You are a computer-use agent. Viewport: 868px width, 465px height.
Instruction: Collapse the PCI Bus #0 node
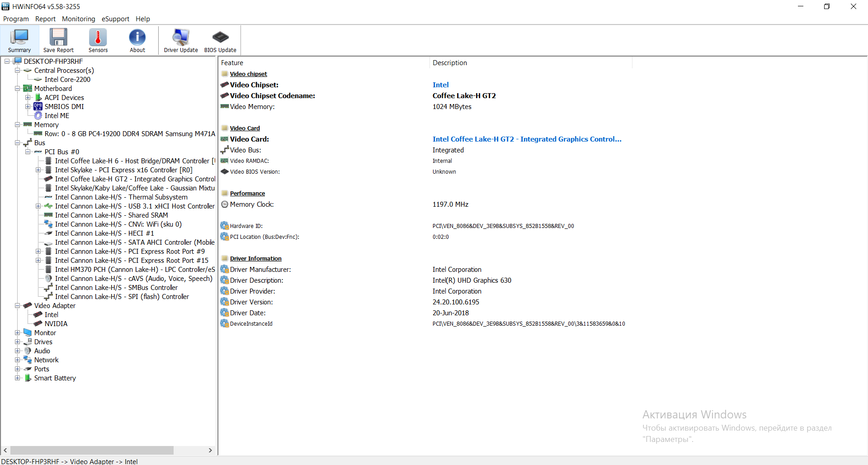tap(28, 152)
